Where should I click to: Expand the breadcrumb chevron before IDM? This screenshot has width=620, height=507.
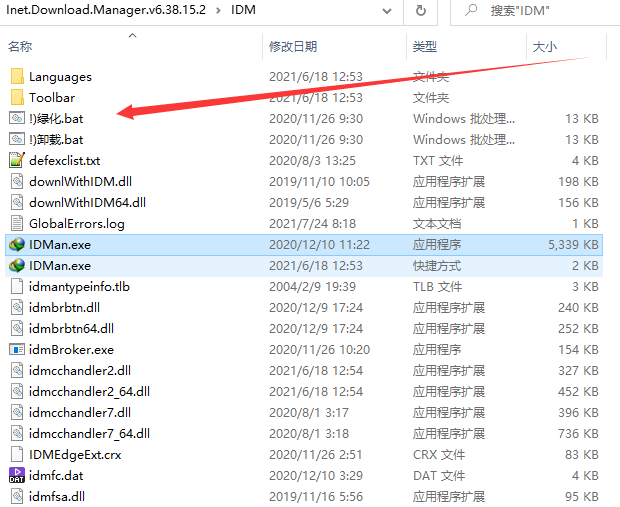218,10
